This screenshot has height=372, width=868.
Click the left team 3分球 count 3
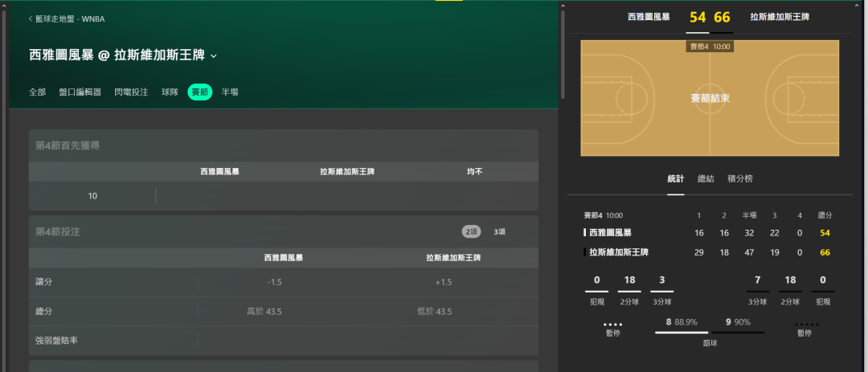662,280
